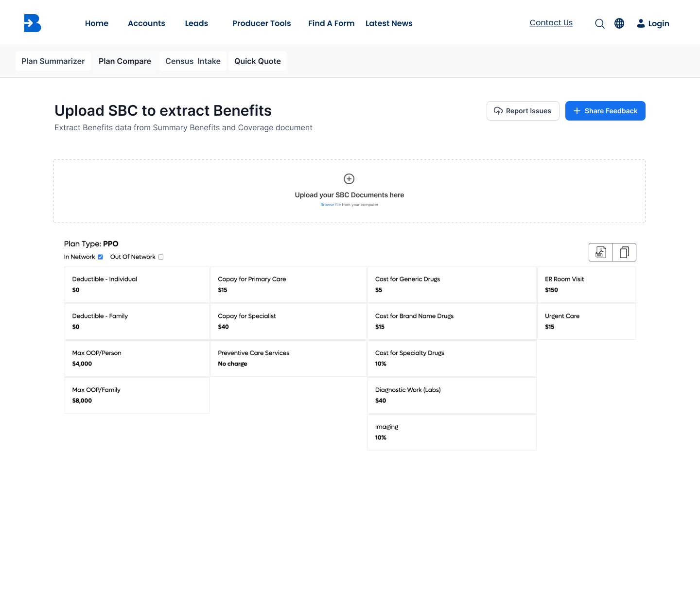700x592 pixels.
Task: Click Cost for Specialty Drugs card
Action: click(452, 359)
